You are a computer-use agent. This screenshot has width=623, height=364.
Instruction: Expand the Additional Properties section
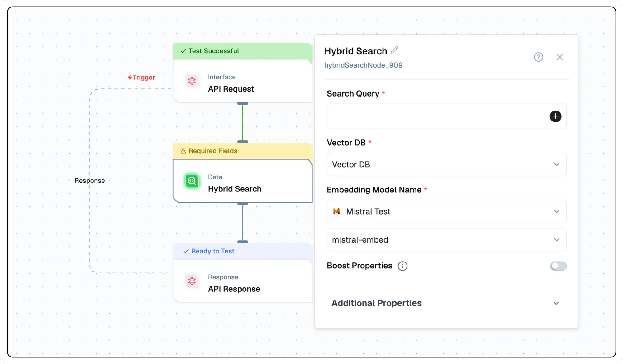pos(446,303)
